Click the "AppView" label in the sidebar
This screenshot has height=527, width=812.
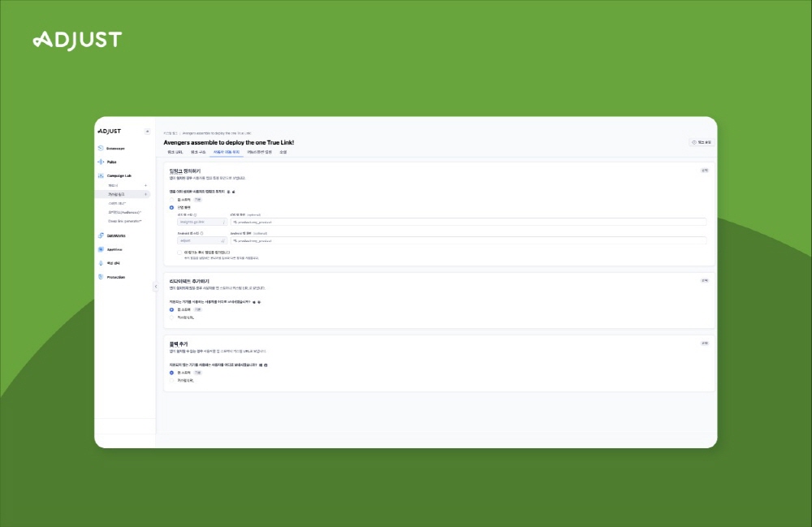click(114, 249)
